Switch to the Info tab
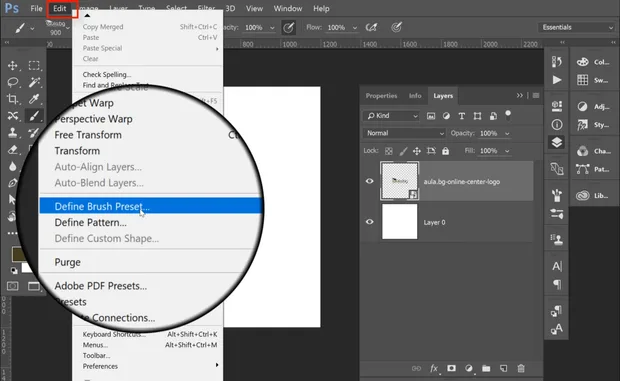Image resolution: width=620 pixels, height=381 pixels. [x=415, y=96]
